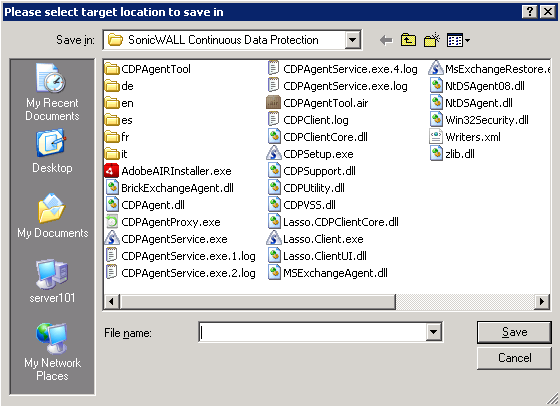The image size is (560, 406).
Task: Select the en folder icon
Action: click(112, 103)
